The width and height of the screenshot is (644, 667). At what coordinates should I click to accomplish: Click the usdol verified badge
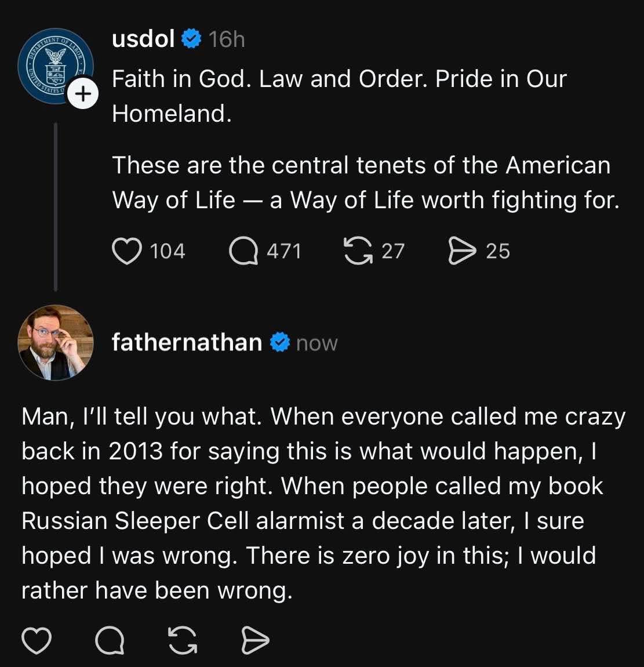click(x=191, y=39)
